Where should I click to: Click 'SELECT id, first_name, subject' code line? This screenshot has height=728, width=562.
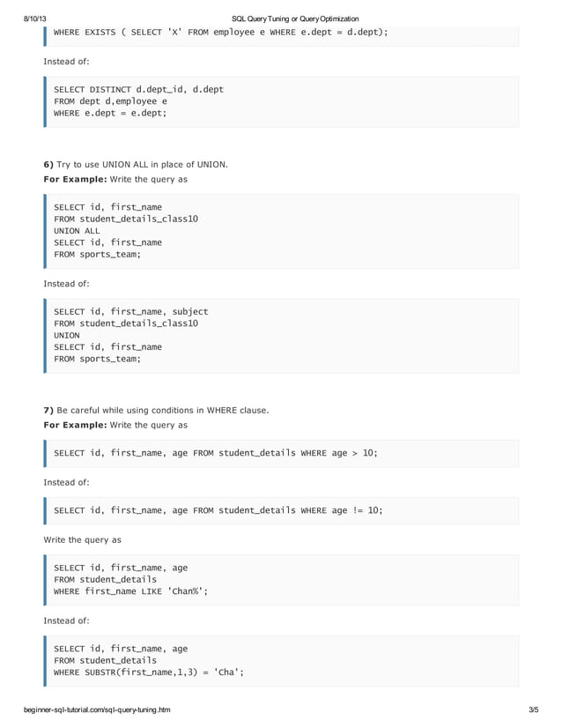(131, 311)
